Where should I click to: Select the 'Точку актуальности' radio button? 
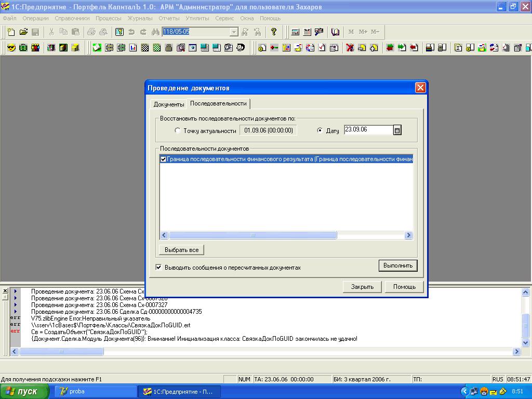[x=178, y=130]
